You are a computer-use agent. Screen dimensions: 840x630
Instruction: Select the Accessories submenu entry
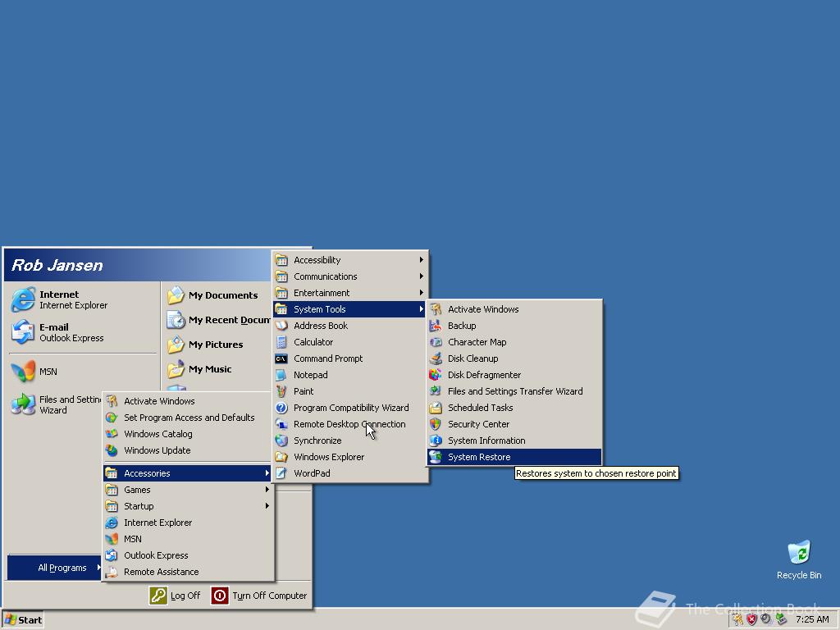pos(188,473)
